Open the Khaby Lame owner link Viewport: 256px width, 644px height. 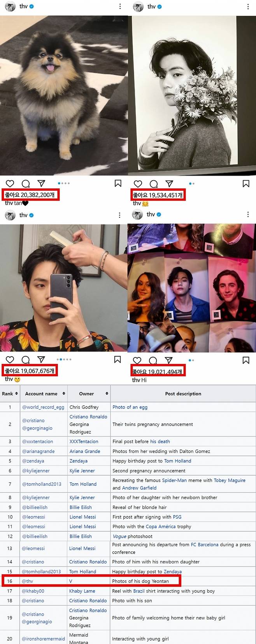tap(82, 591)
